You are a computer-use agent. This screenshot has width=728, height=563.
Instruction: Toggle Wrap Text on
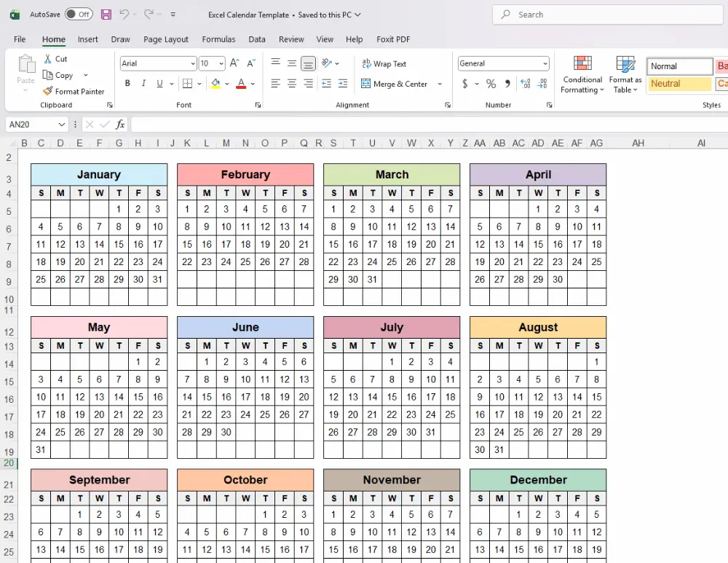384,63
